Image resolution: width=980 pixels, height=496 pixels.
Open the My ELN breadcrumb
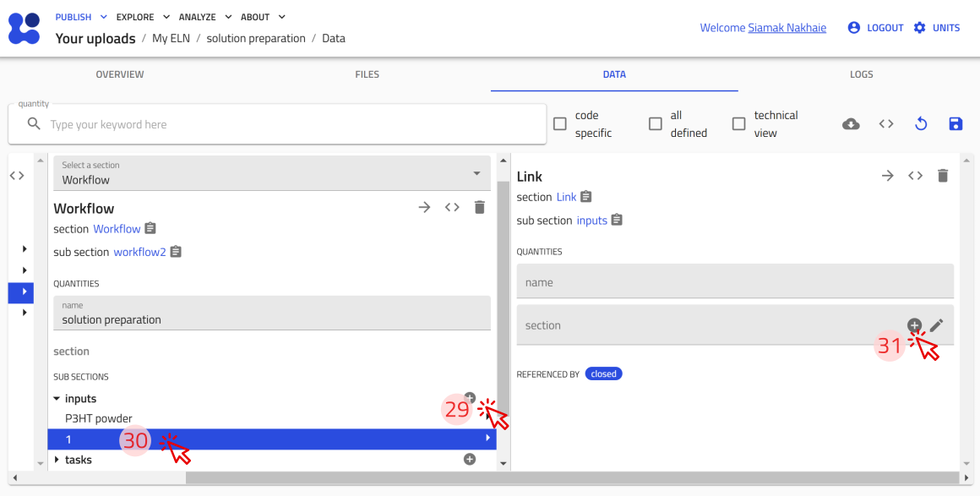pyautogui.click(x=171, y=38)
